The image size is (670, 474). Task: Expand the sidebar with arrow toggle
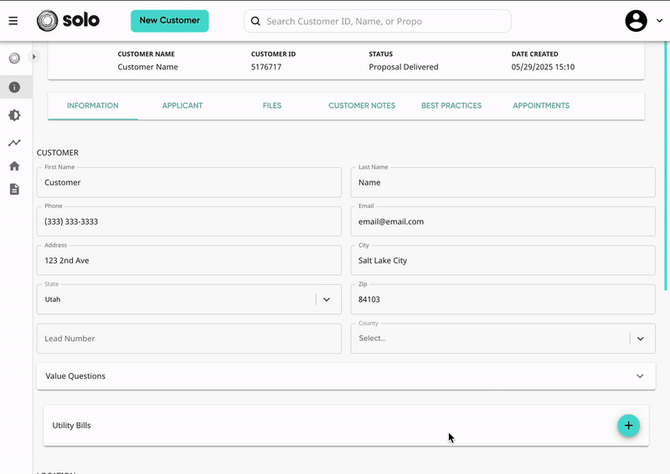pos(34,57)
